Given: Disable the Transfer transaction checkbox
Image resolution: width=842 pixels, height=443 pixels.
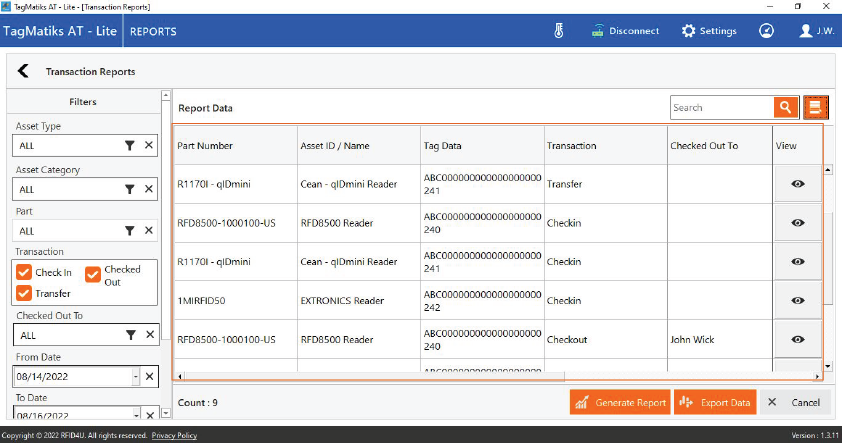Looking at the screenshot, I should click(25, 293).
